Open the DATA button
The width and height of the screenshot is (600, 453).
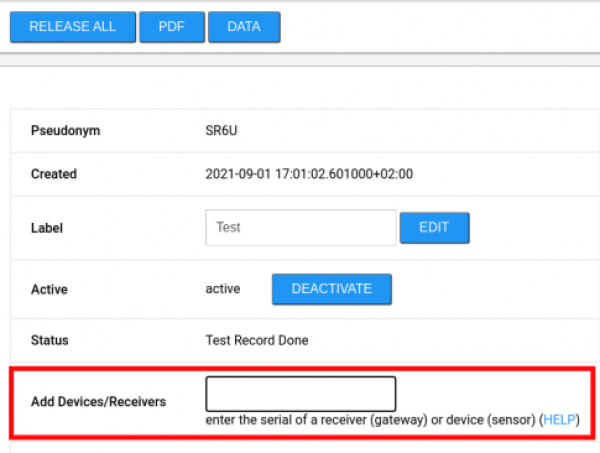click(243, 27)
